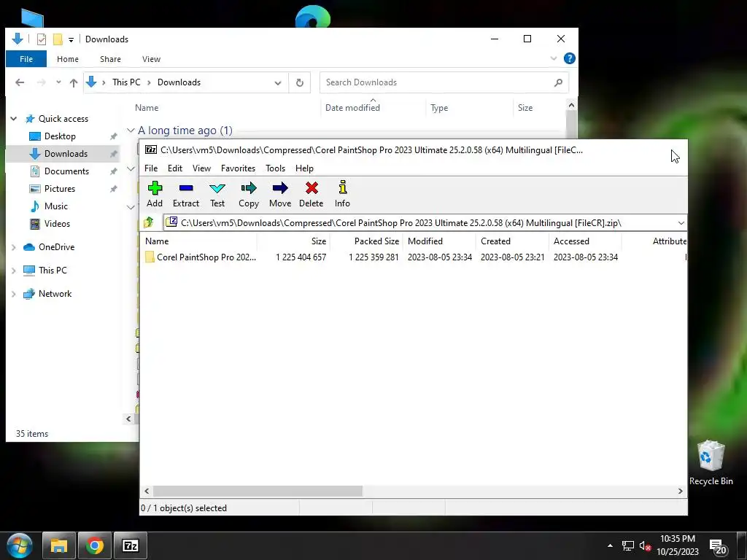Open the Favorites menu
The width and height of the screenshot is (747, 560).
click(239, 168)
